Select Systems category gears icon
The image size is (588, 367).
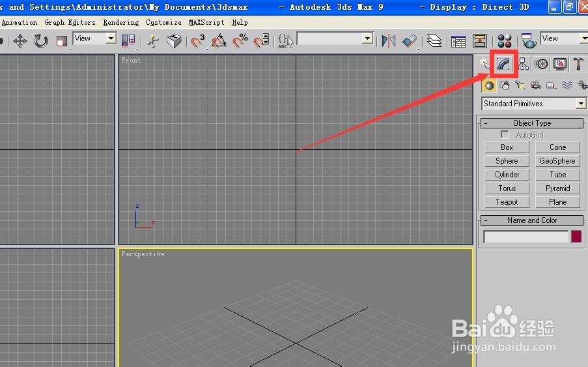[582, 85]
